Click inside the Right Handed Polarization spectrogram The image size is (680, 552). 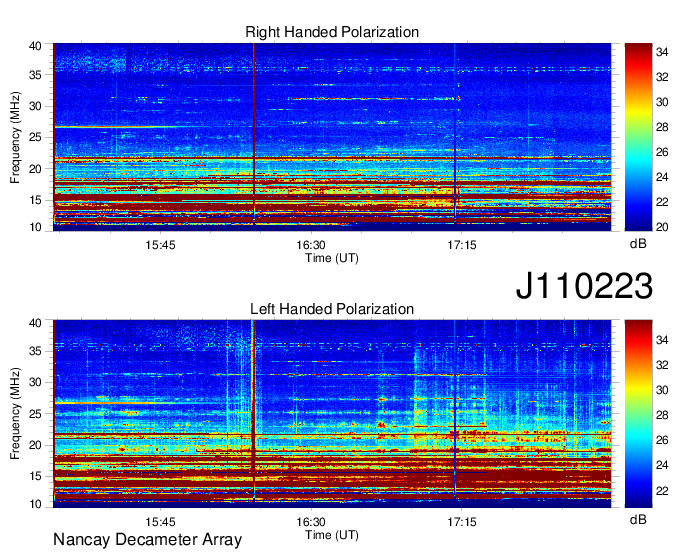pyautogui.click(x=332, y=137)
